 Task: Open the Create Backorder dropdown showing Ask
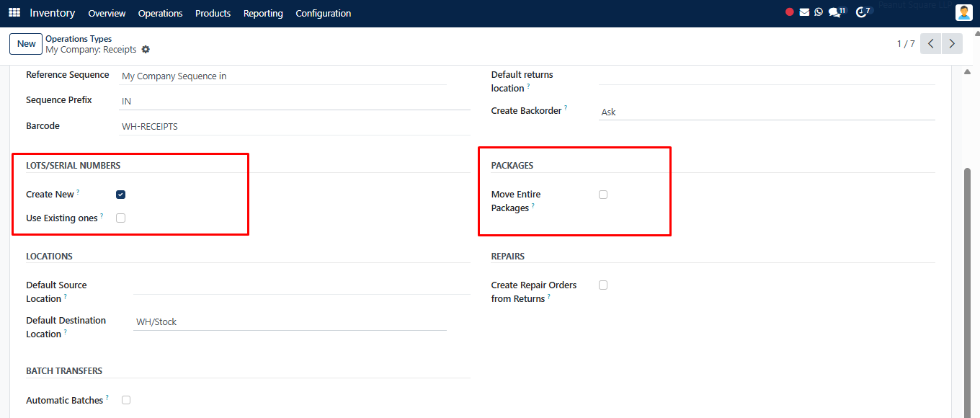(x=767, y=112)
